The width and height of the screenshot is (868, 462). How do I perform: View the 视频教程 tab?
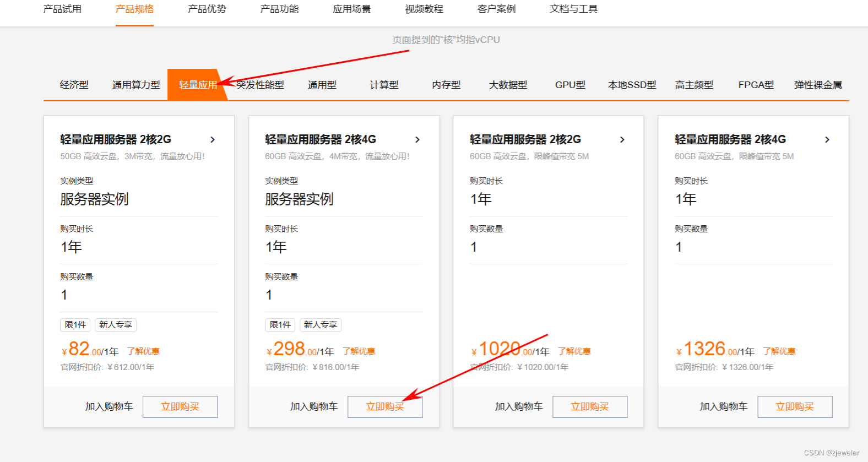(x=424, y=9)
